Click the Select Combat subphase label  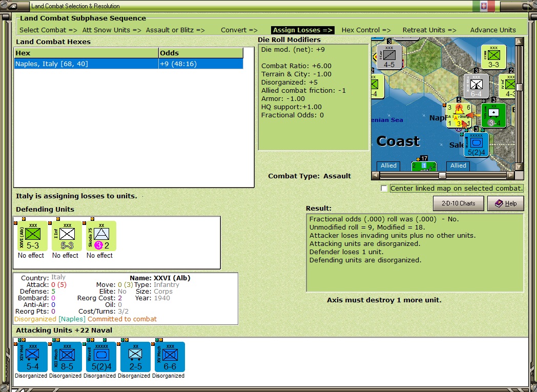pos(48,30)
